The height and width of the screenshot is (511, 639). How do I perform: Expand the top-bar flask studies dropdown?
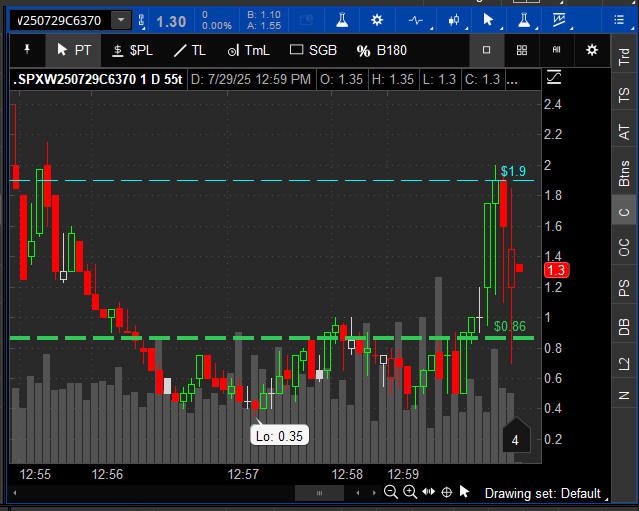coord(522,20)
